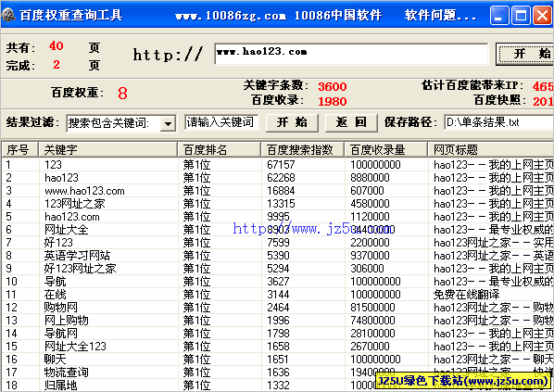
Task: Sort by the 序号 column header
Action: coord(19,149)
